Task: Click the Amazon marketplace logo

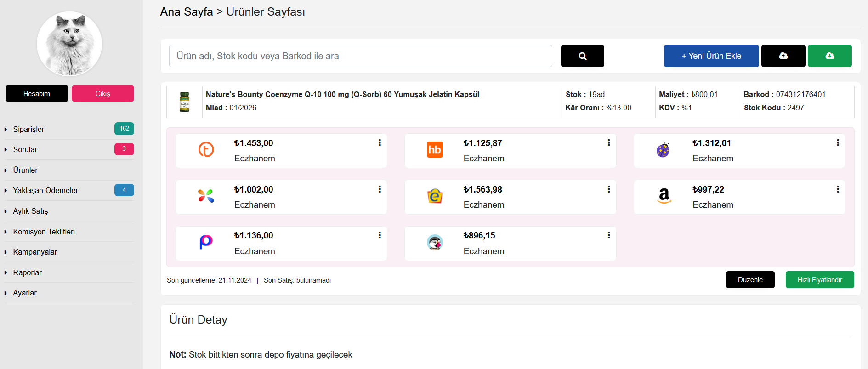Action: point(664,196)
